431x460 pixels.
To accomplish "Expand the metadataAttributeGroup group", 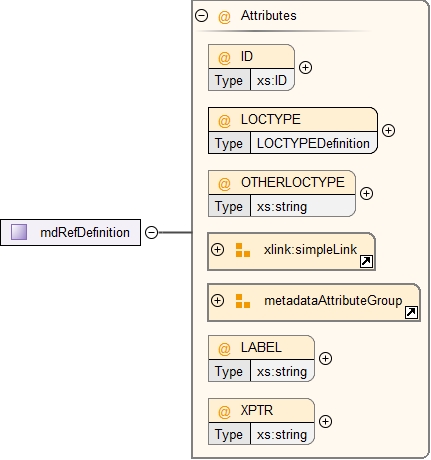I will point(217,300).
